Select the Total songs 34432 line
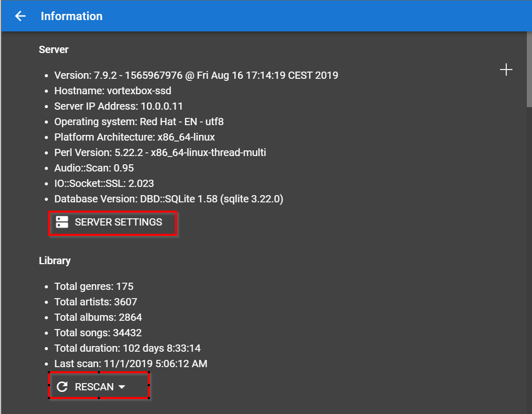 (x=98, y=333)
